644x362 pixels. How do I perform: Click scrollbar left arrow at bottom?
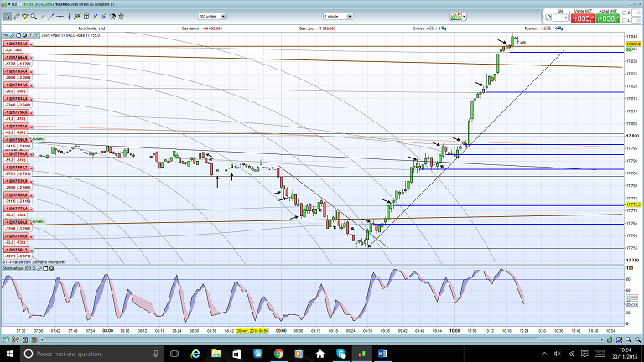[x=41, y=339]
